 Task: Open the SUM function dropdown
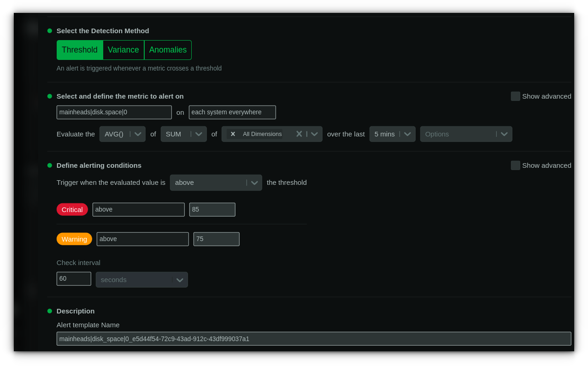(184, 134)
